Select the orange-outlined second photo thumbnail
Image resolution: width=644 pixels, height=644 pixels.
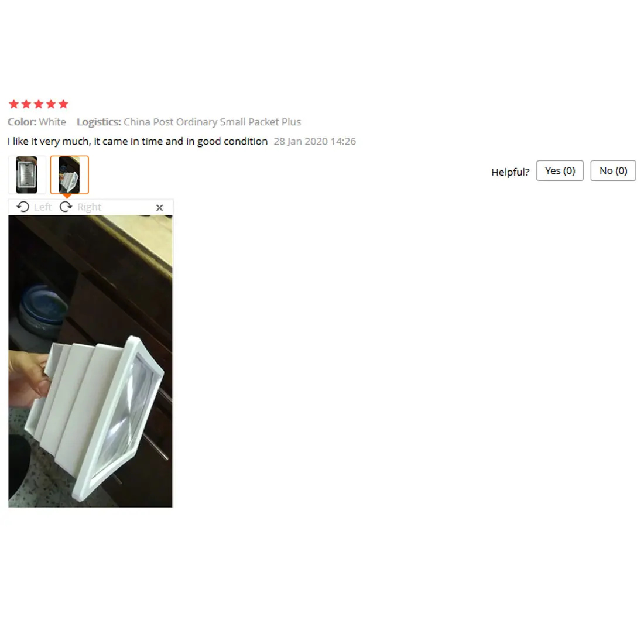(x=70, y=175)
